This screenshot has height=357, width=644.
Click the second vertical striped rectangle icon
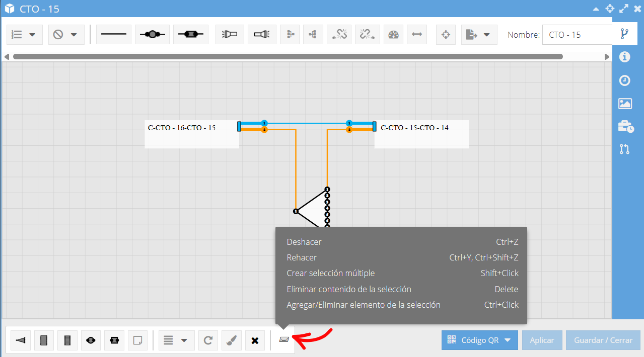point(67,340)
